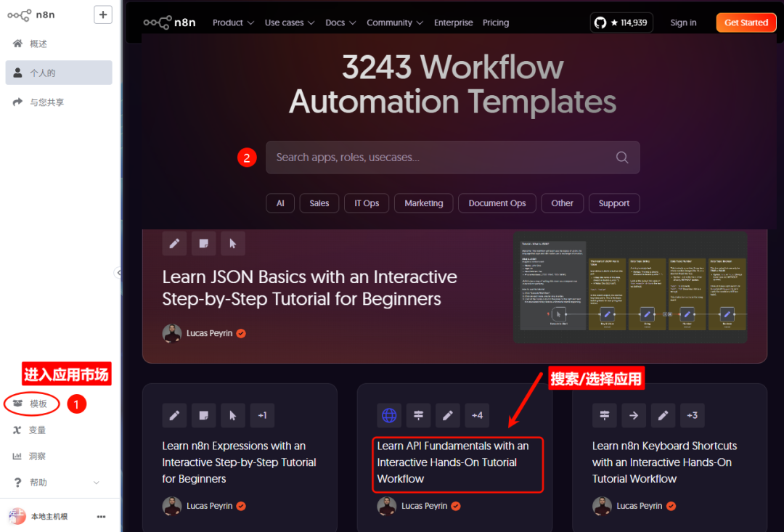Click the sticky note icon on JSON Basics card

[203, 243]
